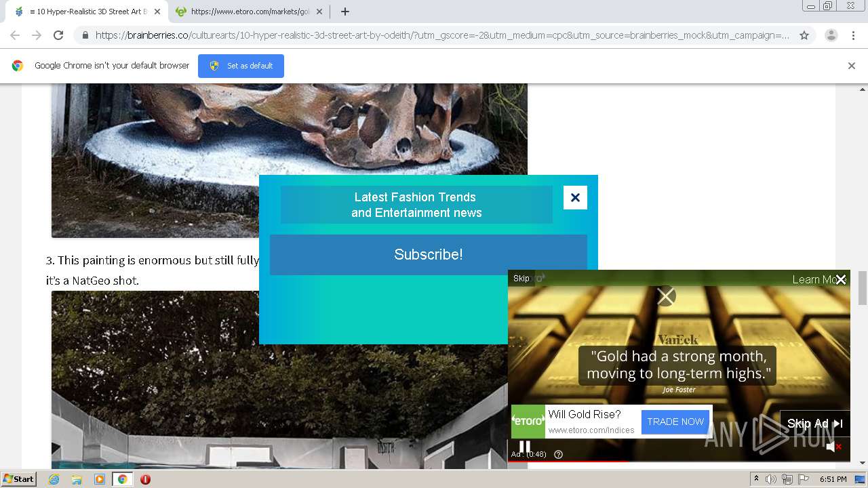Close the Hyper-Realistic 3D Street Art tab
Screen dimensions: 868x488
tap(157, 12)
